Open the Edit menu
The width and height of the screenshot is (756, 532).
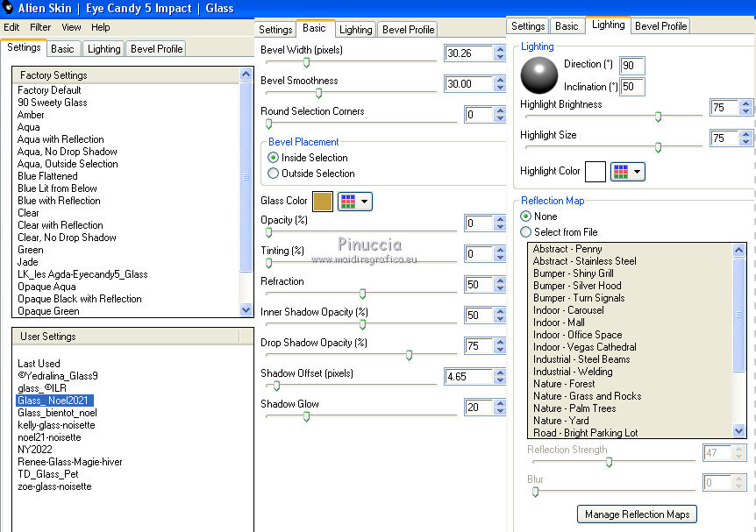pos(11,27)
